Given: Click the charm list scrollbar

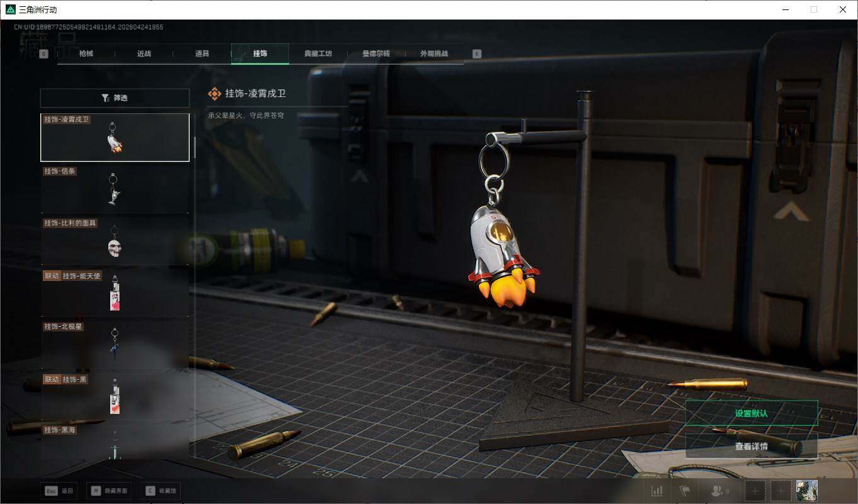Looking at the screenshot, I should click(x=195, y=147).
